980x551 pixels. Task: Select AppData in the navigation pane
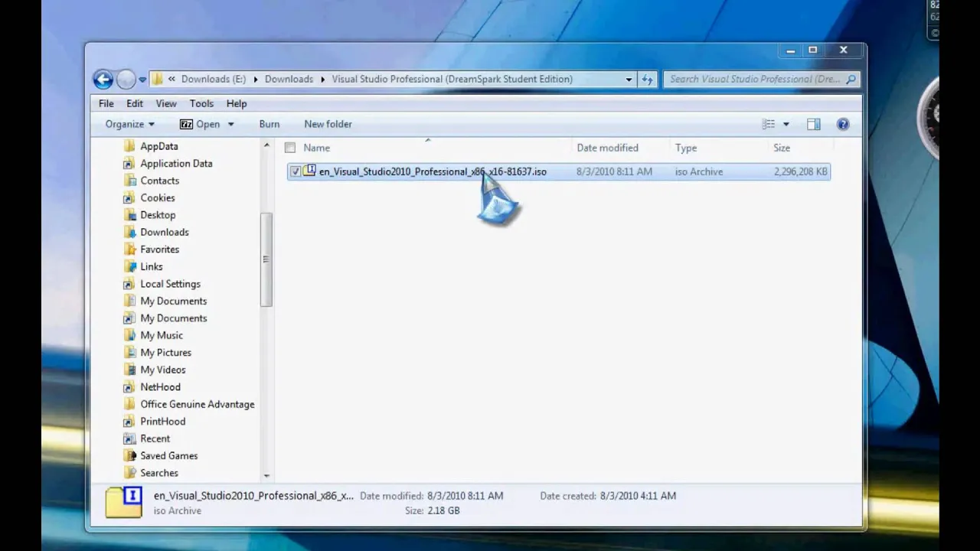(159, 146)
